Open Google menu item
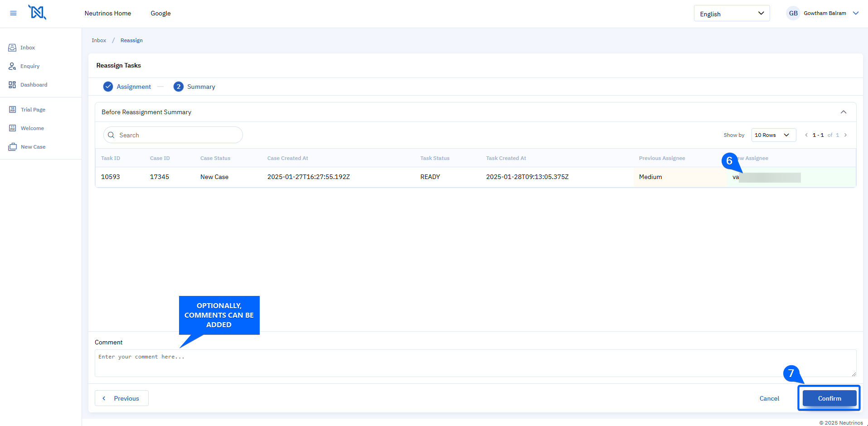 tap(161, 13)
